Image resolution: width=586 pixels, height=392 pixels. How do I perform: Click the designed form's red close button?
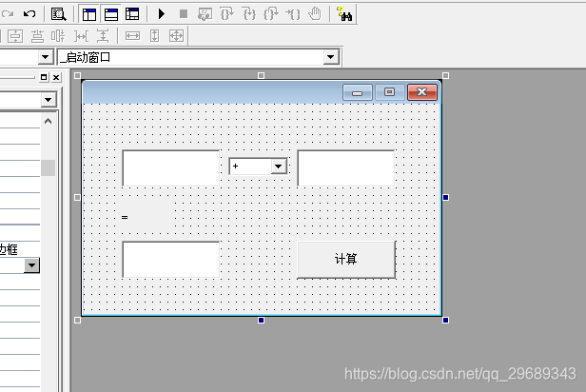tap(422, 92)
